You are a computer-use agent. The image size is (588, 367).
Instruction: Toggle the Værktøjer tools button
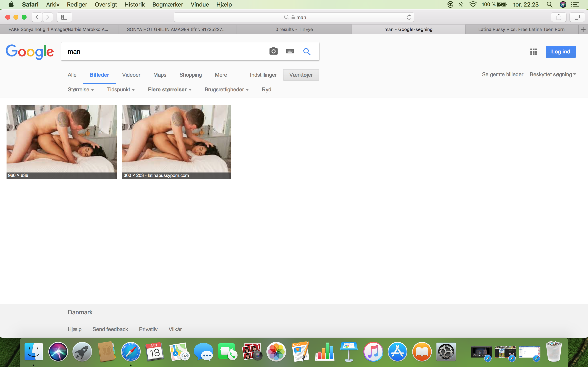click(x=301, y=75)
